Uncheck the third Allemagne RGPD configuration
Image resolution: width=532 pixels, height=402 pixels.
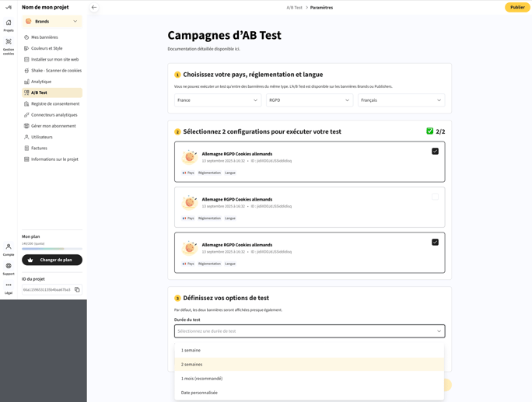coord(435,243)
